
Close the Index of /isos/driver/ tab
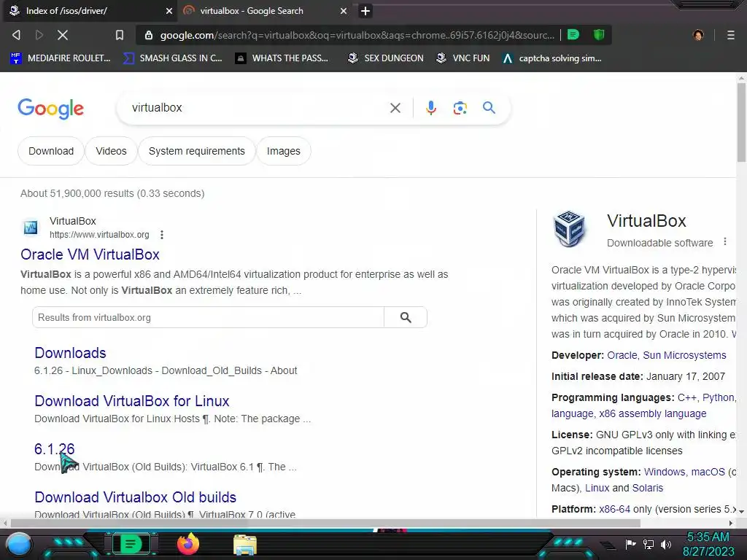tap(169, 11)
